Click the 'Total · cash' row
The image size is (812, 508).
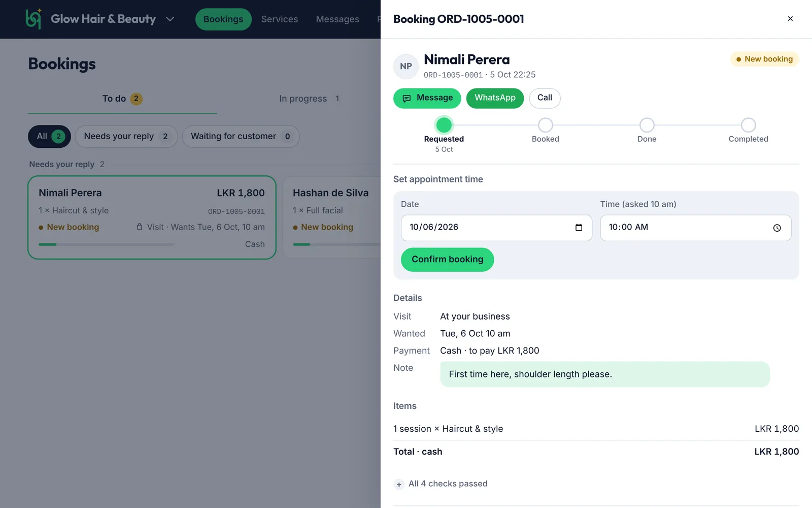point(596,452)
